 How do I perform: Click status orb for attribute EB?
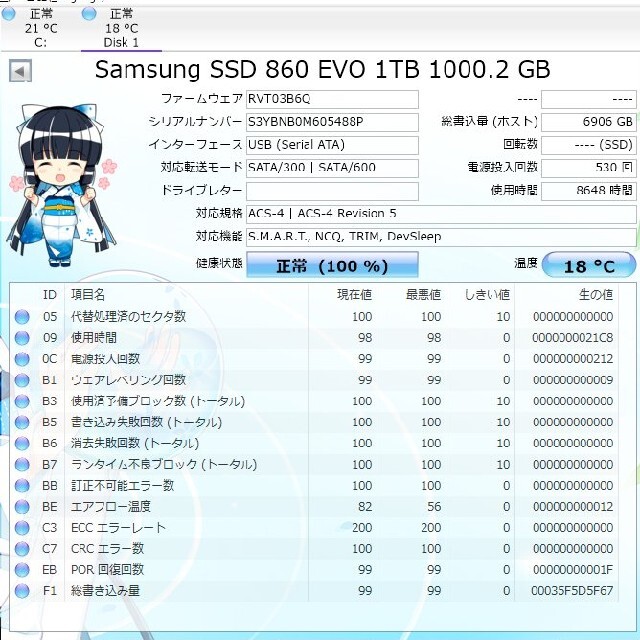(22, 569)
